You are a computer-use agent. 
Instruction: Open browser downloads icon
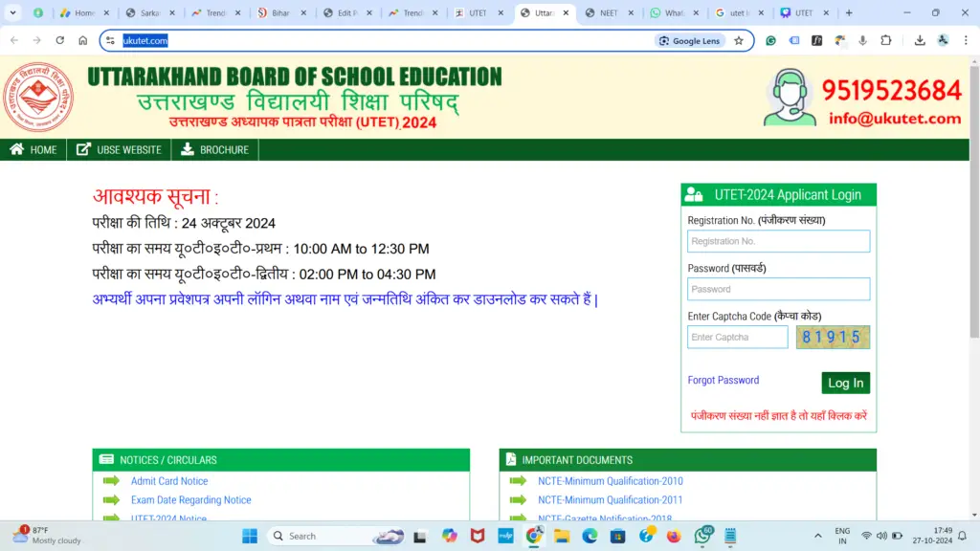point(920,40)
